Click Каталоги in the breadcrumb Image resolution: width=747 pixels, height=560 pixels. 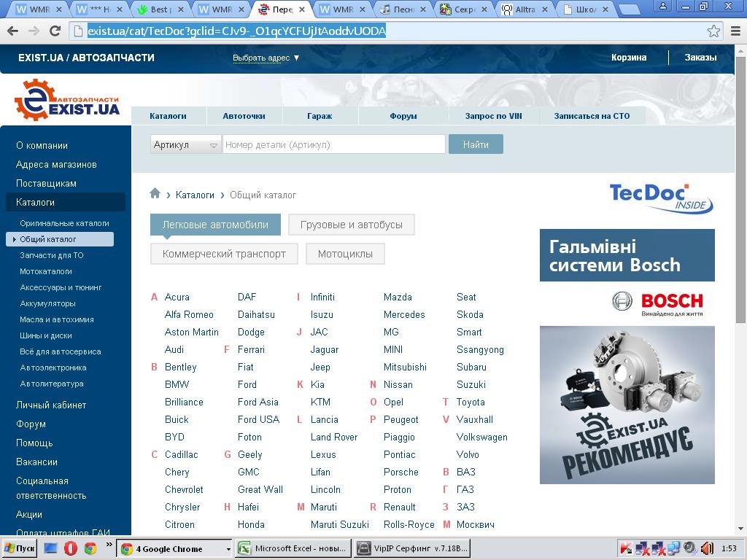195,195
